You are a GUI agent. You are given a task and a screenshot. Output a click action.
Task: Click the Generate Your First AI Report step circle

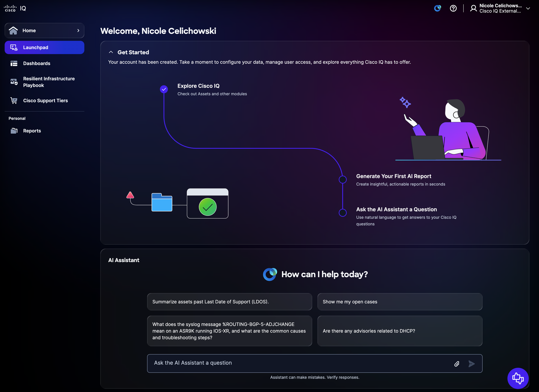[x=342, y=180]
